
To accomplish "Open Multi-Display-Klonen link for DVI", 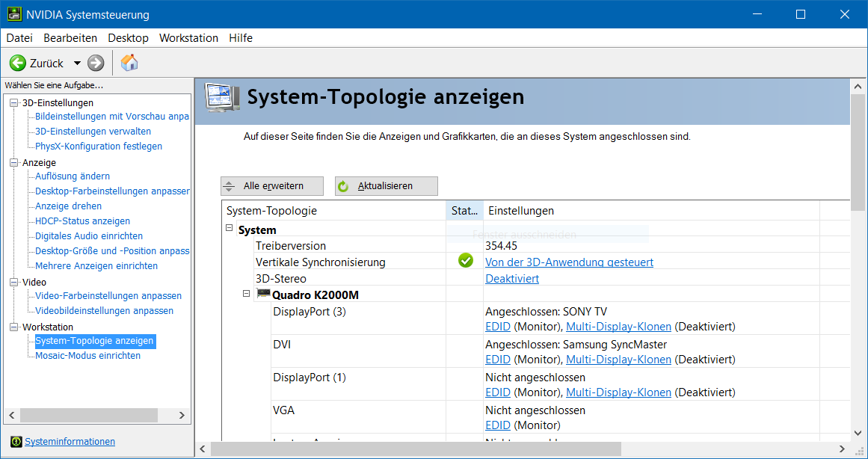I will point(618,360).
